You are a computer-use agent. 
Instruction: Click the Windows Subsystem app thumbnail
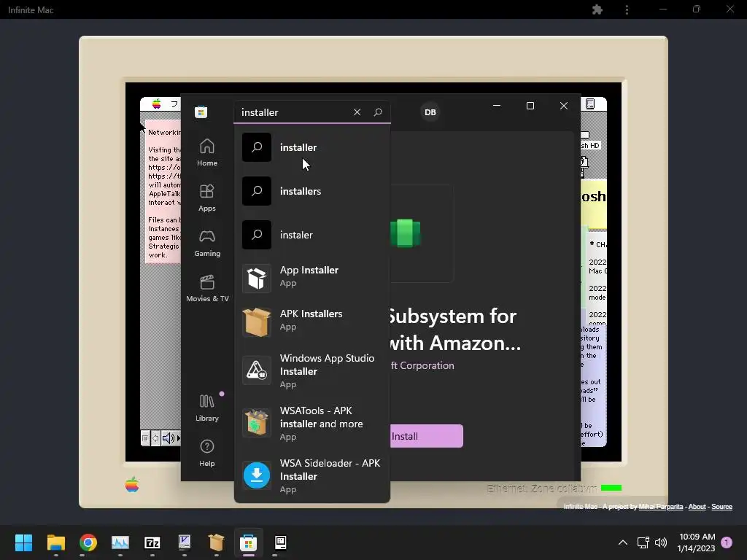click(421, 233)
